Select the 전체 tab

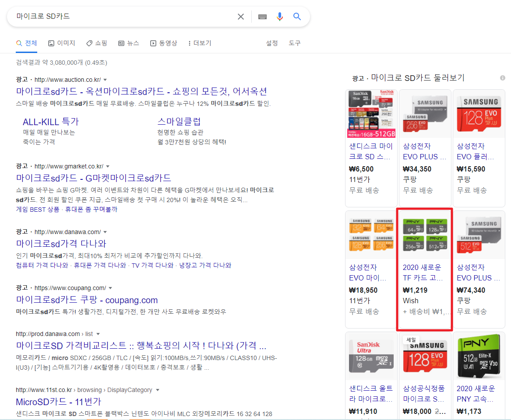pos(26,43)
